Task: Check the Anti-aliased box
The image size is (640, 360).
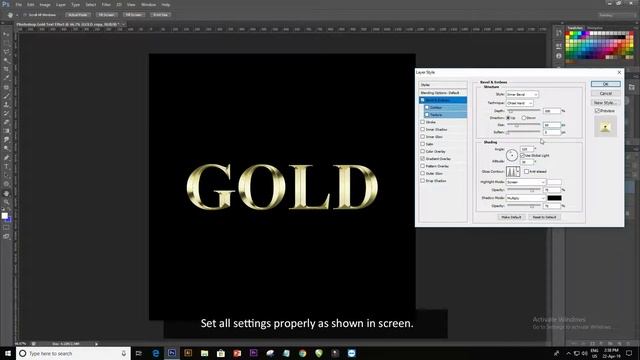Action: (x=527, y=171)
